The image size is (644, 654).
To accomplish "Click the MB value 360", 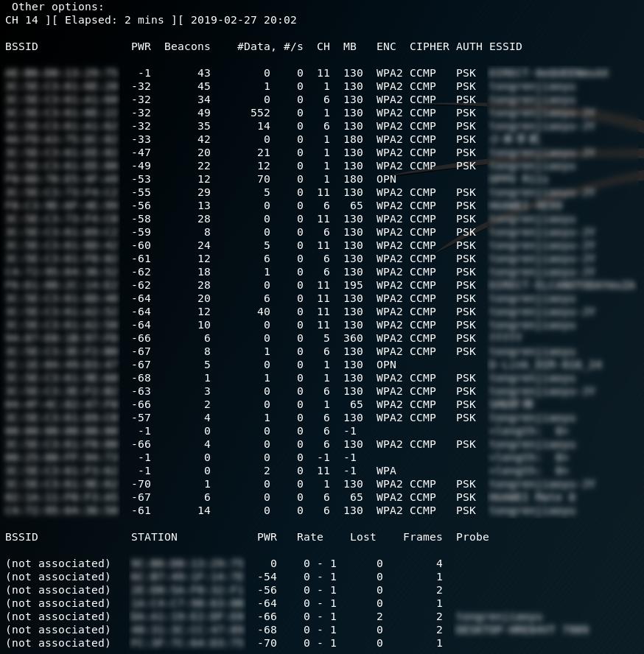I will point(353,339).
